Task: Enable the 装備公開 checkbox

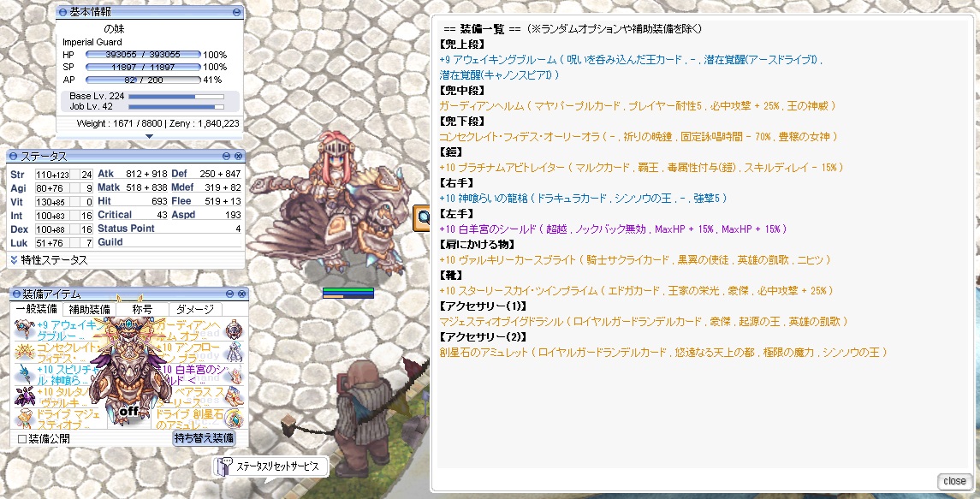Action: coord(22,439)
